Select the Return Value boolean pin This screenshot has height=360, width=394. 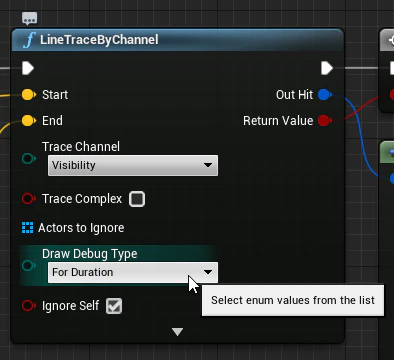pyautogui.click(x=325, y=120)
